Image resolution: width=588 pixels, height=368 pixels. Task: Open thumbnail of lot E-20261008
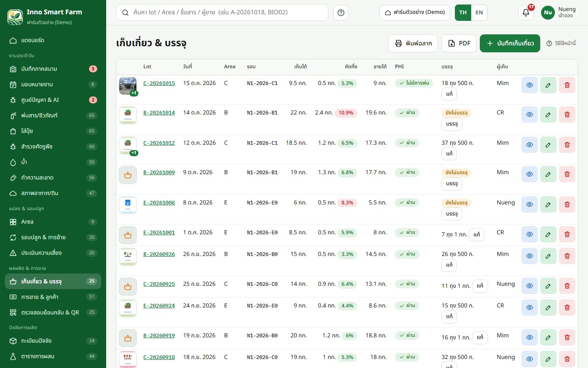pyautogui.click(x=128, y=205)
